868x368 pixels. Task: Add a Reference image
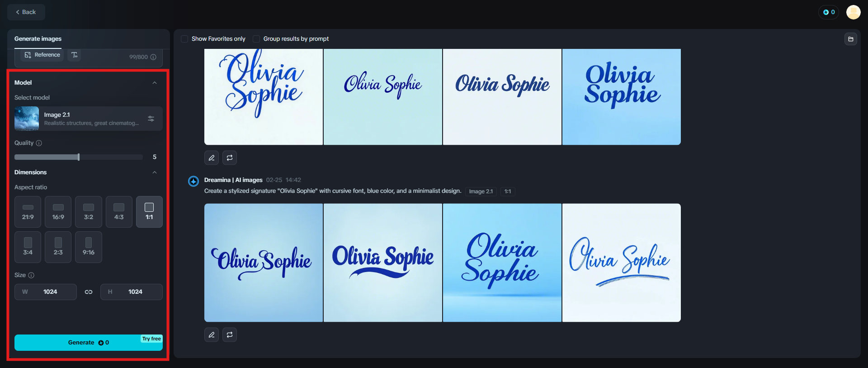click(x=42, y=55)
